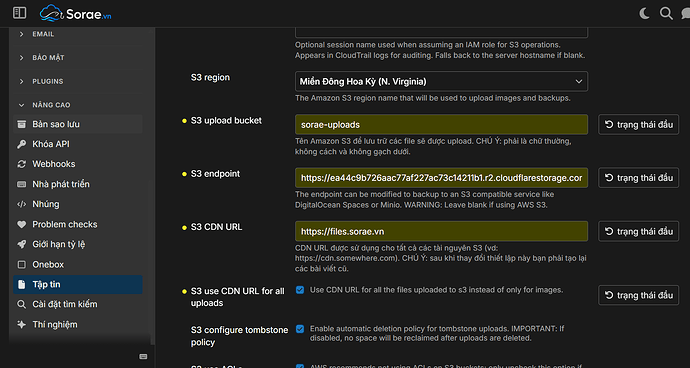Viewport: 690px width, 368px height.
Task: Open Cài đặt tìm kiếm
Action: (x=78, y=304)
